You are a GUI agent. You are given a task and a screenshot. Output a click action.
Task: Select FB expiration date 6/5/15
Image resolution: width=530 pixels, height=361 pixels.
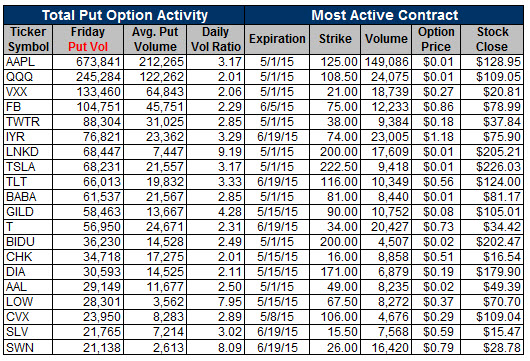277,107
